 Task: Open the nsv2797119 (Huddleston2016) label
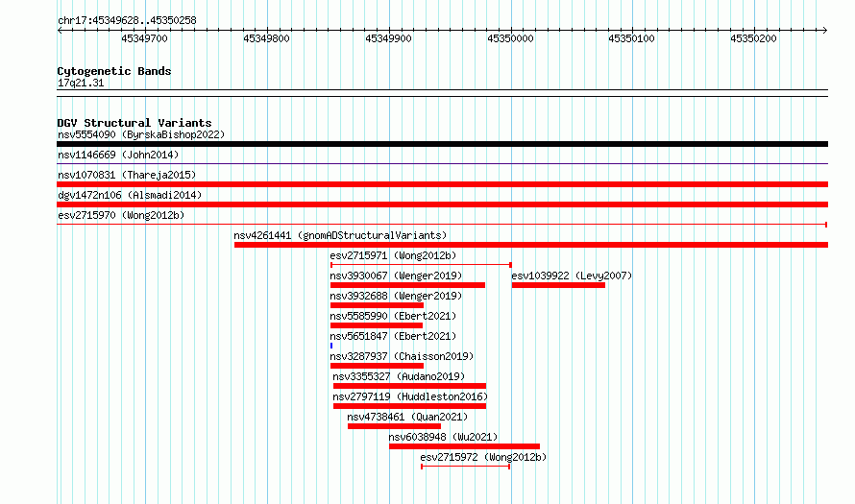tap(410, 396)
